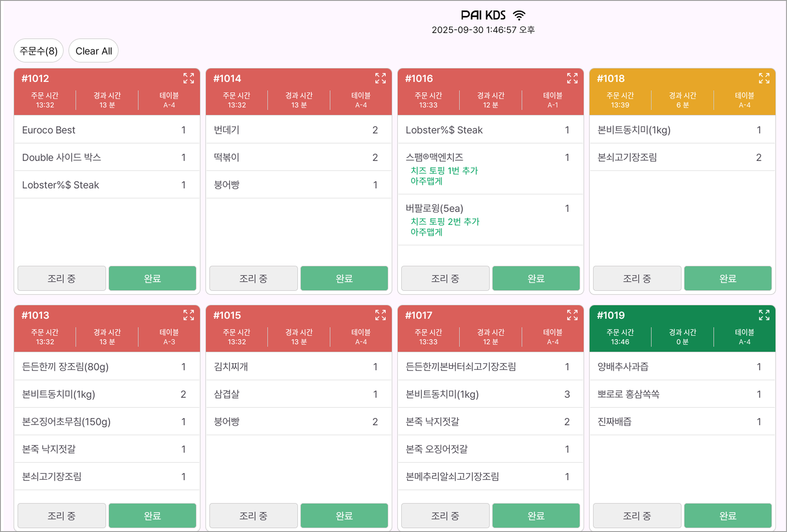Expand order #1015 card view
The width and height of the screenshot is (787, 532).
click(x=380, y=315)
